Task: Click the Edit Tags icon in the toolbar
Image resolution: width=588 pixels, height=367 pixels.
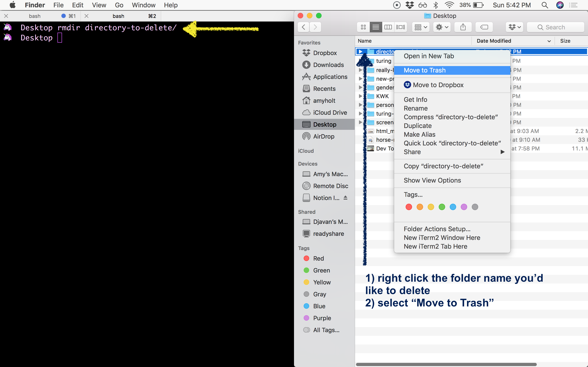Action: pos(483,27)
